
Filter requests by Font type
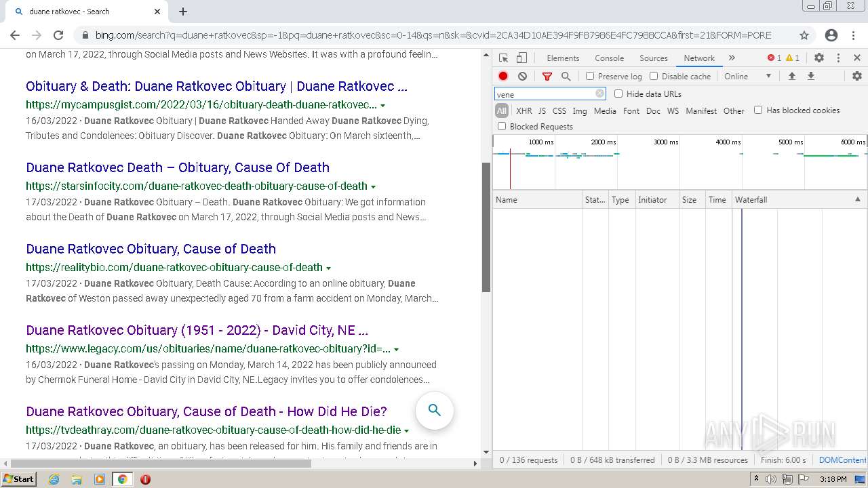pyautogui.click(x=631, y=110)
